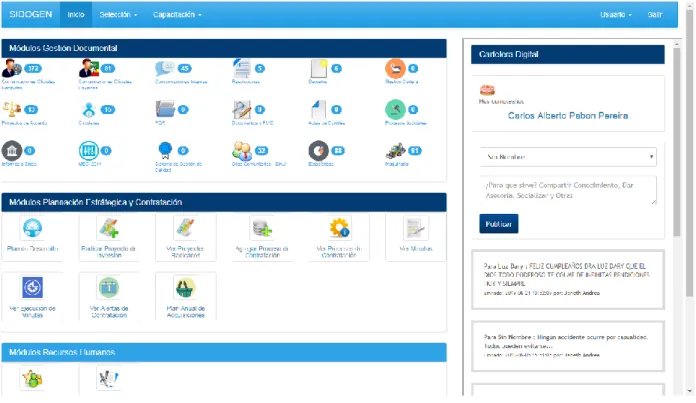The image size is (696, 403).
Task: Open the Usuario dropdown in navbar
Action: pos(616,15)
